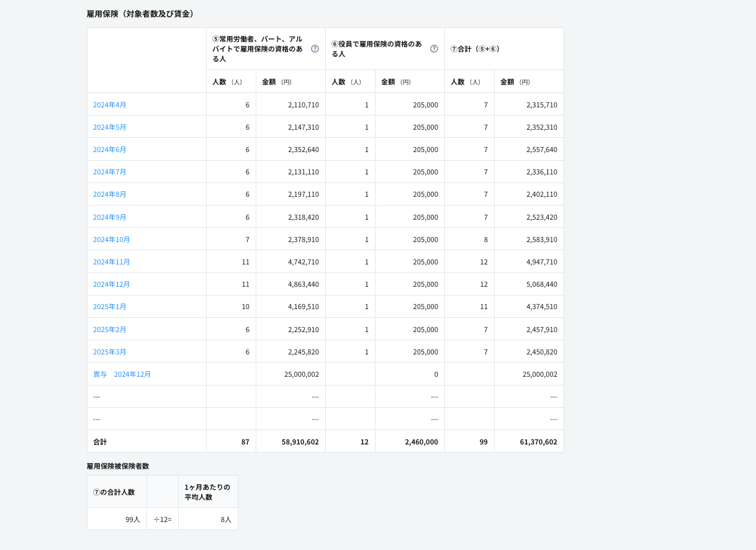This screenshot has height=550, width=756.
Task: Click the ⑦合計（⑤+⑥） column header
Action: coord(475,49)
